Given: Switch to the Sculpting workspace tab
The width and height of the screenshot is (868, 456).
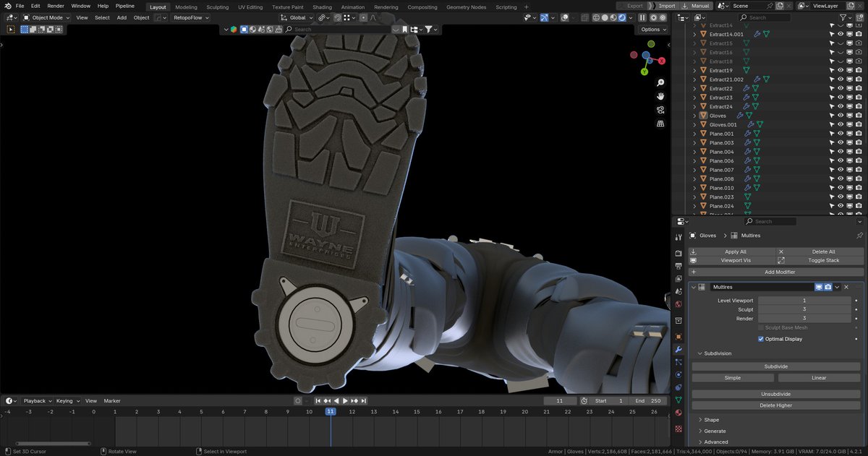Looking at the screenshot, I should (x=217, y=7).
